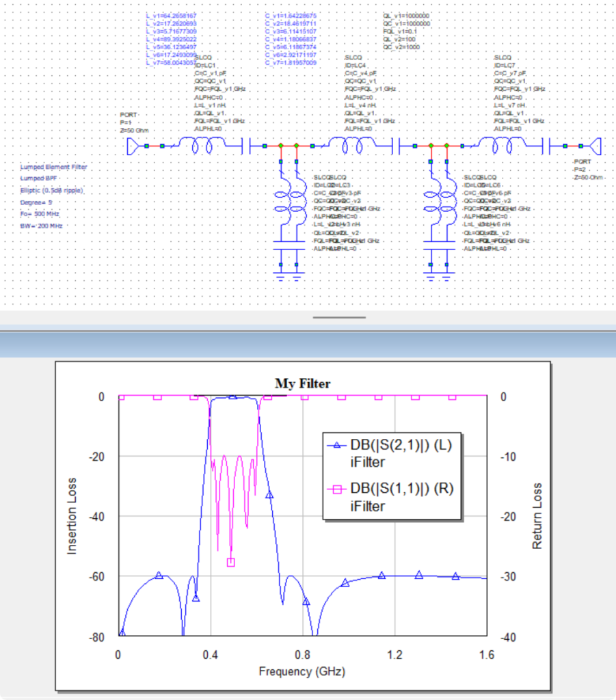
Task: Select the QC_v2=1000 variable equation
Action: coord(401,47)
